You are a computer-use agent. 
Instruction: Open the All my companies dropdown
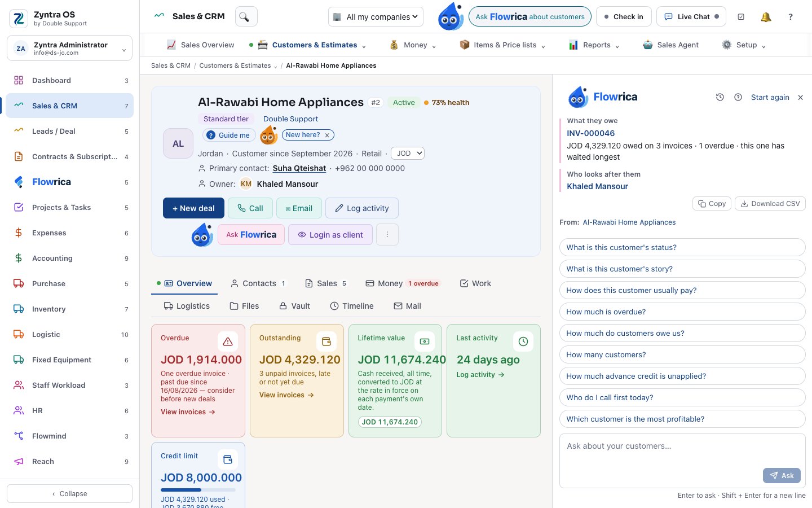coord(376,17)
